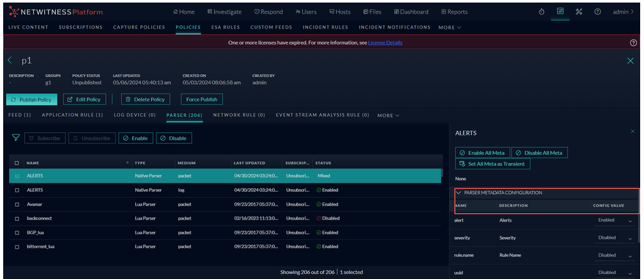Image resolution: width=644 pixels, height=279 pixels.
Task: Open the Admin tools wrench icon
Action: point(579,12)
